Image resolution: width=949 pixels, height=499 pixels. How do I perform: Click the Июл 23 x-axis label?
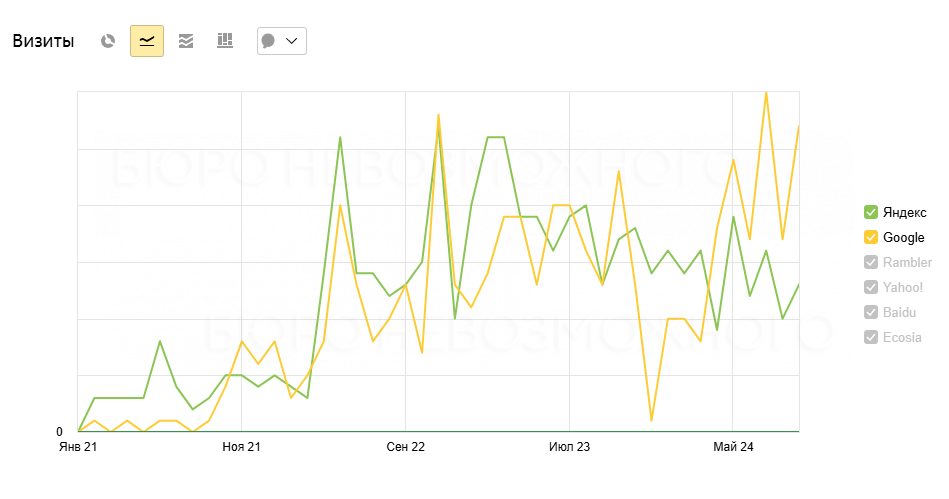[x=570, y=447]
